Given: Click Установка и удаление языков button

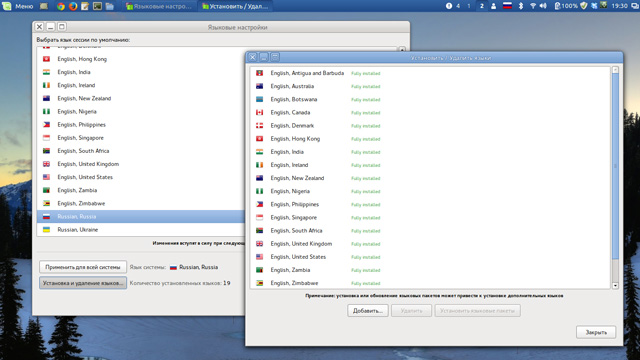Looking at the screenshot, I should coord(83,283).
